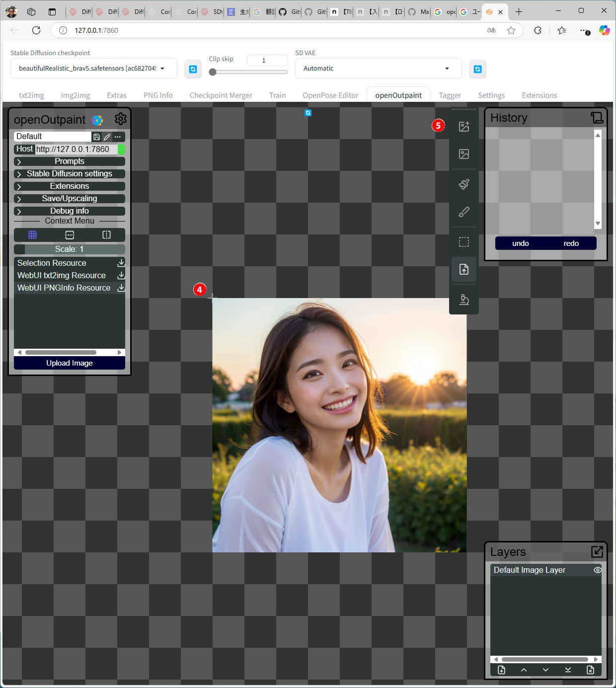The height and width of the screenshot is (688, 616).
Task: Choose the Mask Brush tool
Action: pos(463,184)
